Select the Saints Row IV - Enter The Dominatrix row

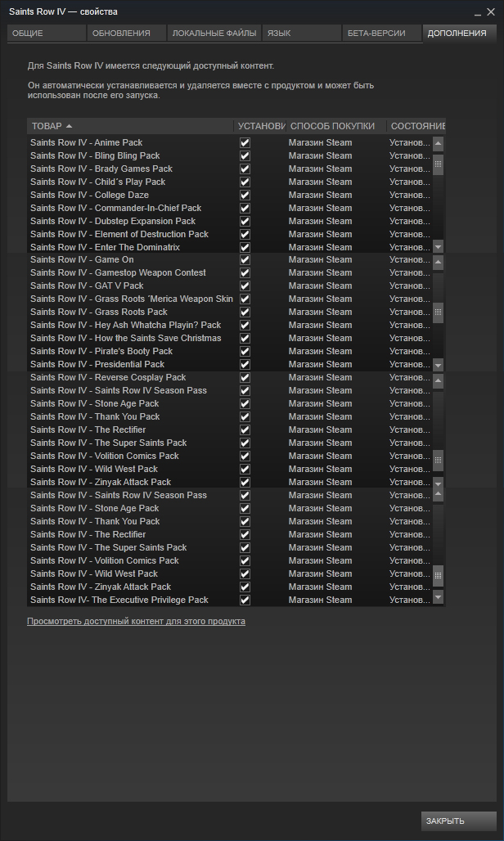coord(229,247)
